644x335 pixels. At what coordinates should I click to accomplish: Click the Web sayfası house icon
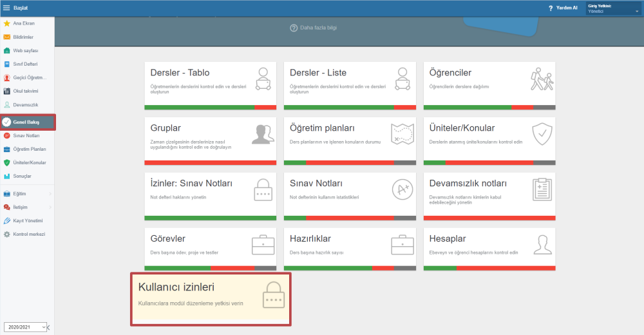(6, 50)
